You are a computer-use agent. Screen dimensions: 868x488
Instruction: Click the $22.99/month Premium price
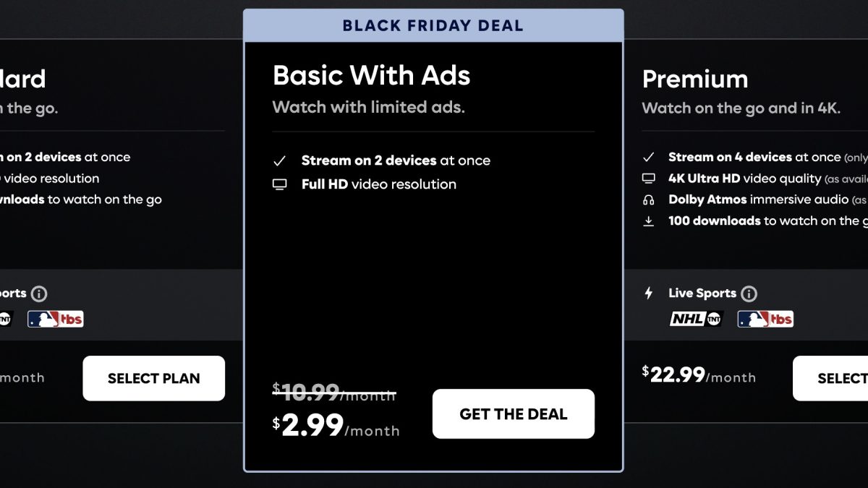point(699,374)
